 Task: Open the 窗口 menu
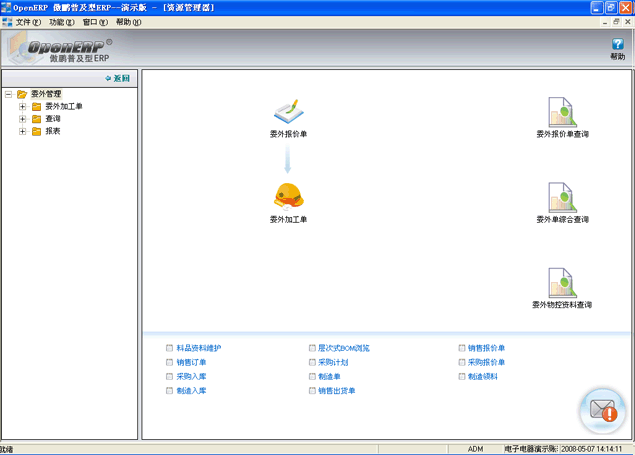click(x=95, y=21)
